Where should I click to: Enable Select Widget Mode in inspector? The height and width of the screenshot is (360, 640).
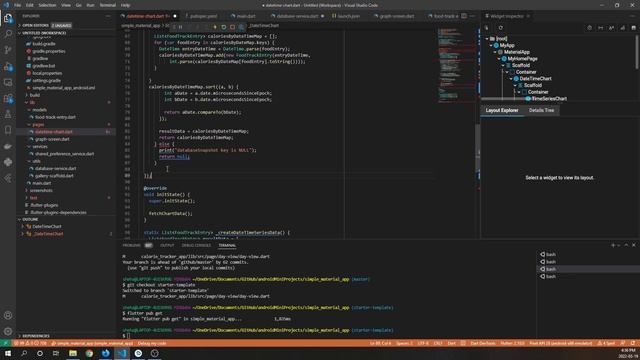coord(487,28)
